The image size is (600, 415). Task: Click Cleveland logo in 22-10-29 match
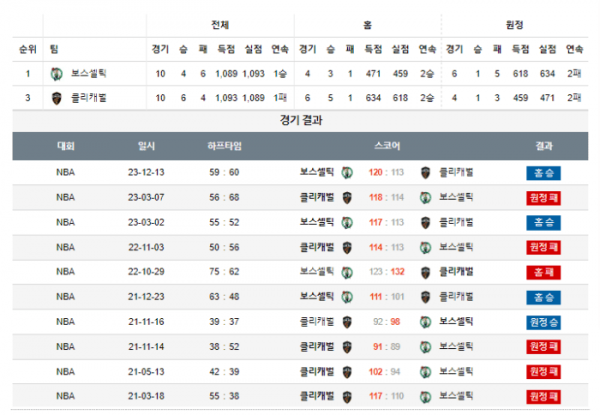coord(425,272)
